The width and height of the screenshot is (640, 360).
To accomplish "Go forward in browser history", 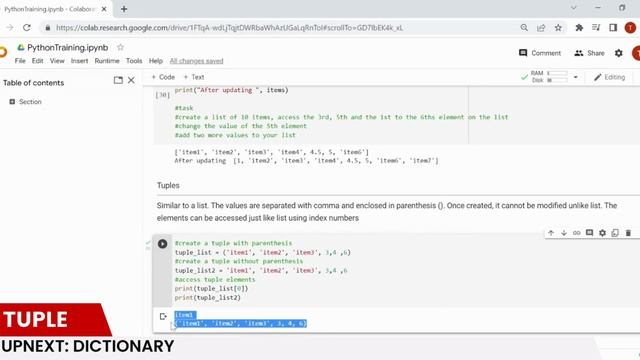I will (10, 28).
